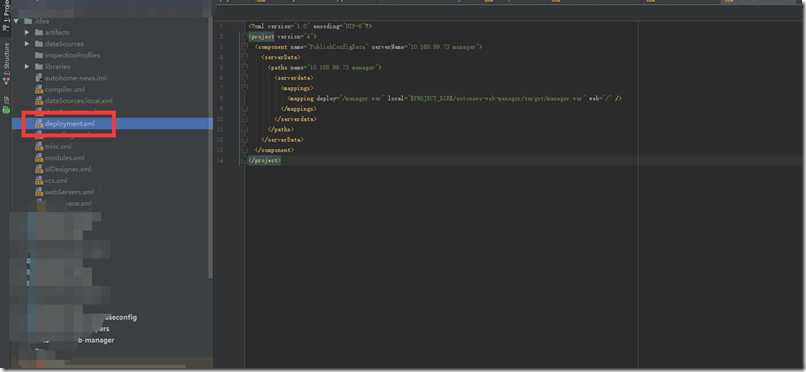Click the closing </component> tag

[x=274, y=150]
